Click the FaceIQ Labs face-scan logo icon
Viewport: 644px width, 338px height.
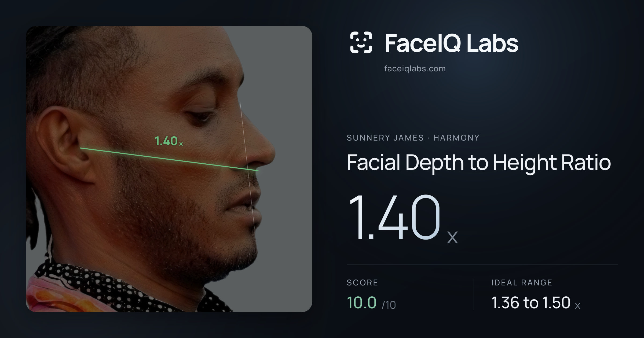coord(361,42)
